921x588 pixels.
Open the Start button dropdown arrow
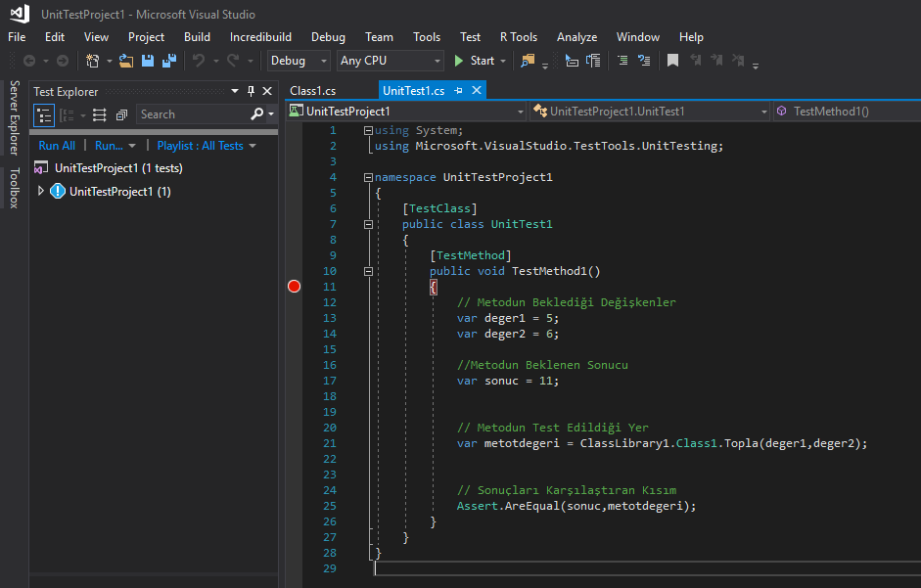point(503,61)
